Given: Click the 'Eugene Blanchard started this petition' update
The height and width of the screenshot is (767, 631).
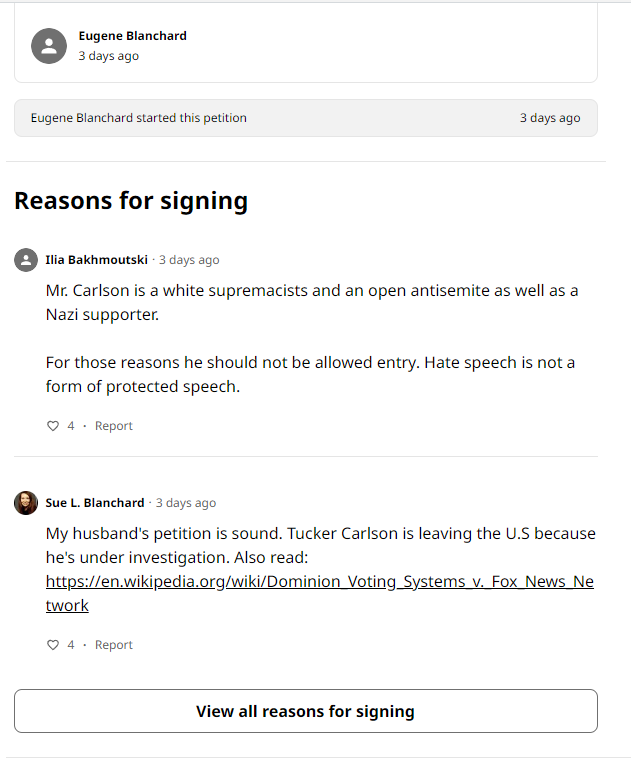Looking at the screenshot, I should tap(139, 118).
